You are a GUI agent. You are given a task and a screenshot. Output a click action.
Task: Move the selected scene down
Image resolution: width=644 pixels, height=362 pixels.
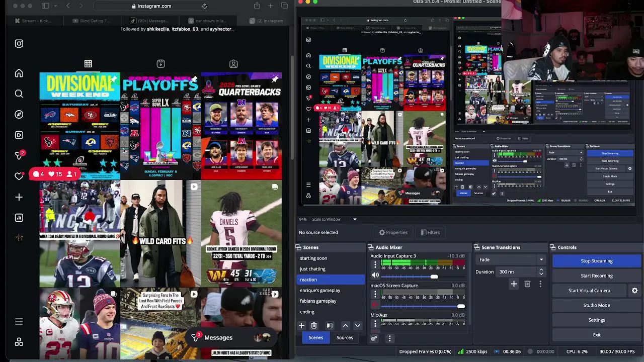click(358, 326)
